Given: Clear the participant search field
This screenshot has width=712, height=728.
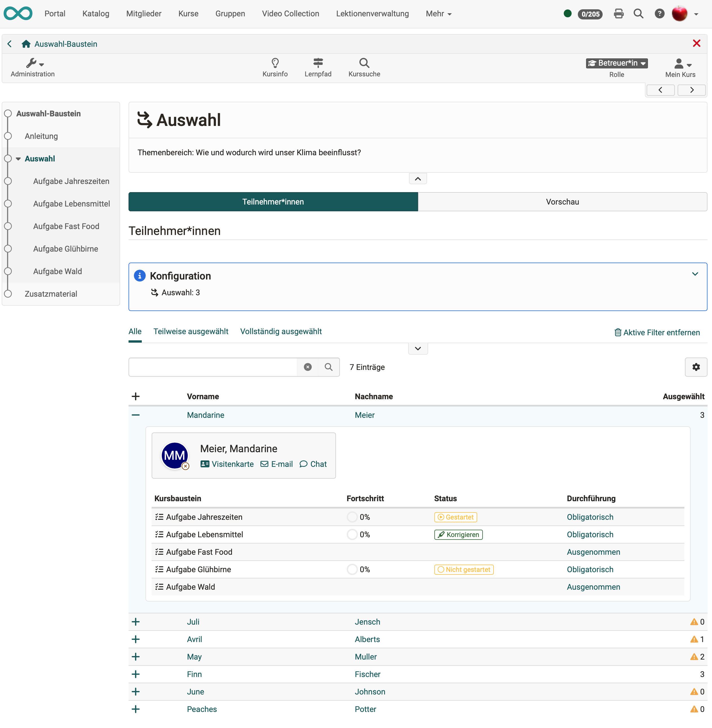Looking at the screenshot, I should (308, 367).
